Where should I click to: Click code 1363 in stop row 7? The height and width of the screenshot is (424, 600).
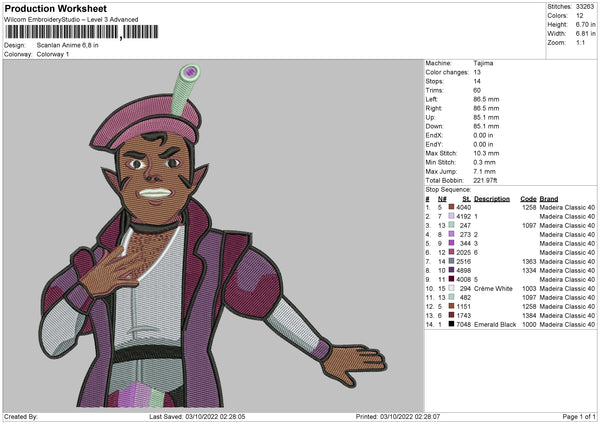point(529,261)
